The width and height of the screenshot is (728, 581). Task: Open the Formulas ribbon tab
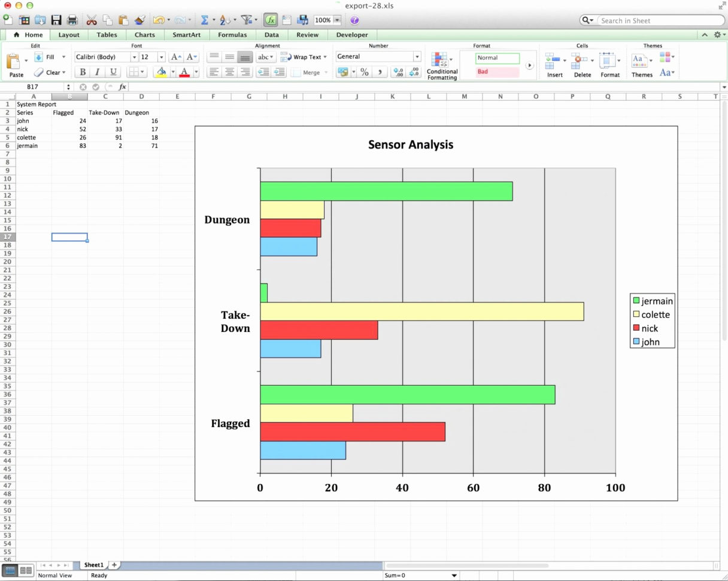[232, 34]
